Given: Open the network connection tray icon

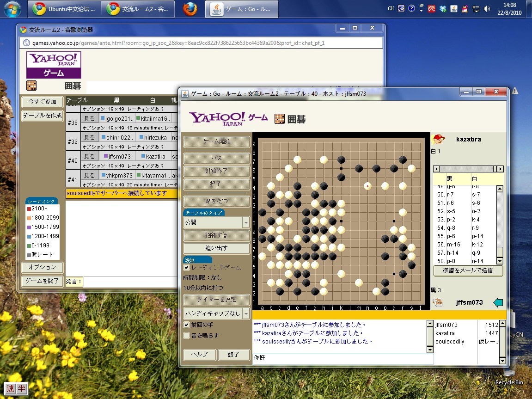Looking at the screenshot, I should click(x=476, y=9).
